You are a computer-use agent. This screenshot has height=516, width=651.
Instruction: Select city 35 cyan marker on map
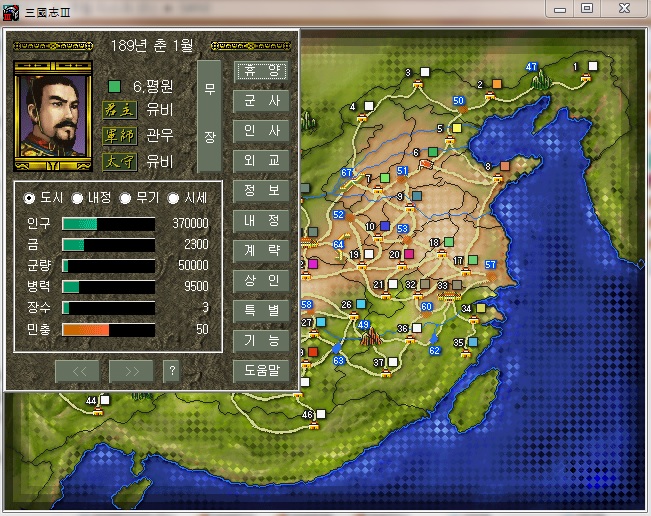coord(473,342)
